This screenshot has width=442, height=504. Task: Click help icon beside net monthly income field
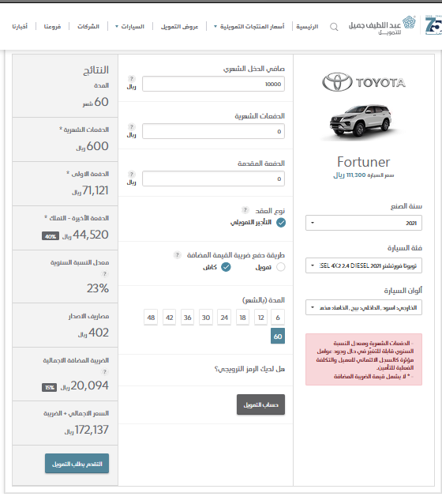[x=131, y=78]
